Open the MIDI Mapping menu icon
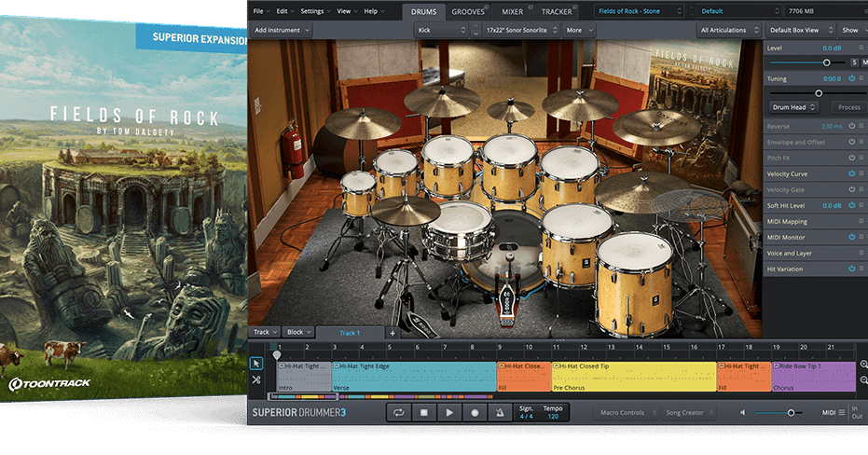868x455 pixels. pos(861,221)
